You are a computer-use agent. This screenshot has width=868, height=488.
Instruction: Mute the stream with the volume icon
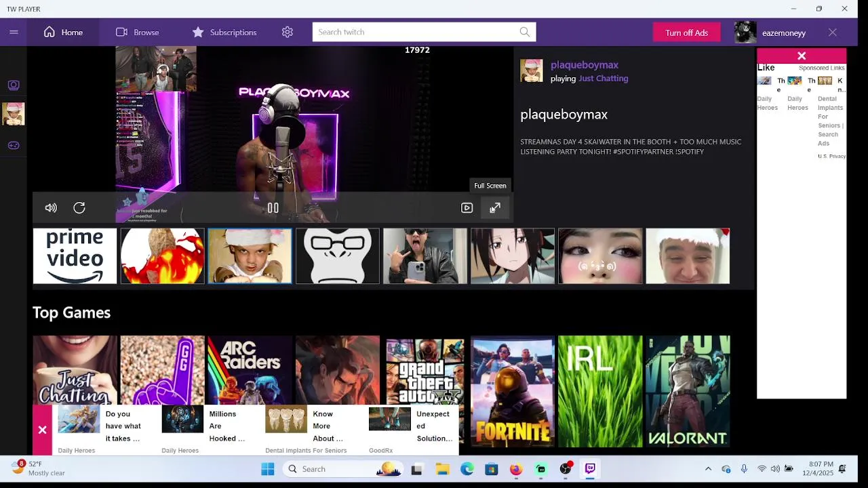pos(51,208)
